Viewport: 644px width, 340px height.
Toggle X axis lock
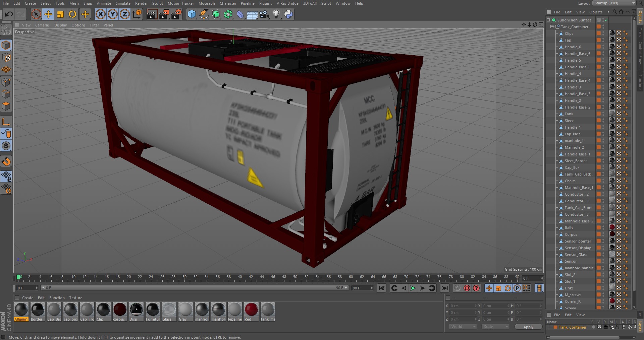(100, 14)
